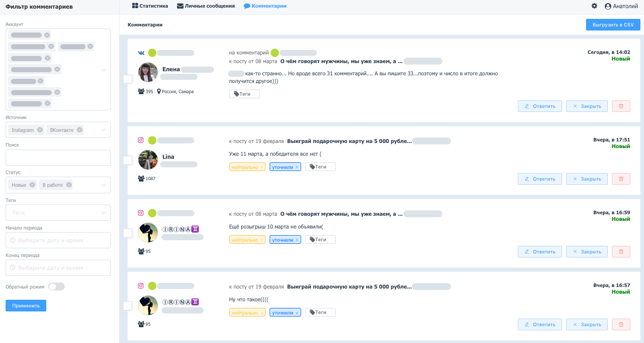The image size is (644, 343).
Task: Add tags to the 16:57 comment
Action: click(320, 312)
